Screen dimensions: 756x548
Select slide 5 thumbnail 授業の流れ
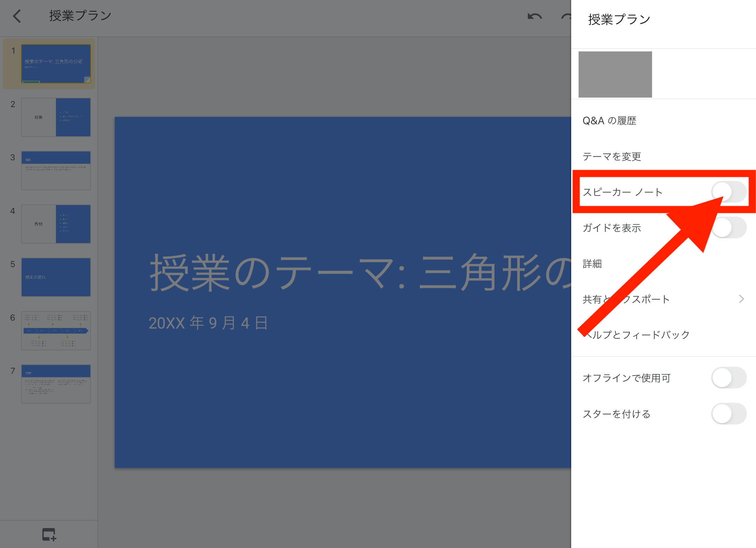coord(56,277)
